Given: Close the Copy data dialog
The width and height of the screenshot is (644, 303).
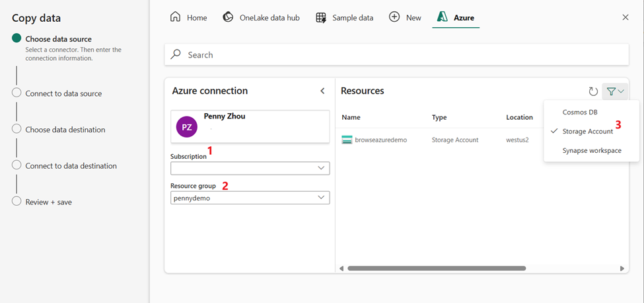Looking at the screenshot, I should click(625, 17).
